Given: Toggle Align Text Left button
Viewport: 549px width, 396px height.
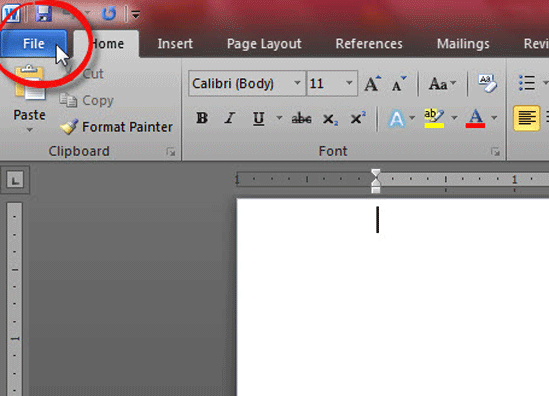Looking at the screenshot, I should (527, 118).
